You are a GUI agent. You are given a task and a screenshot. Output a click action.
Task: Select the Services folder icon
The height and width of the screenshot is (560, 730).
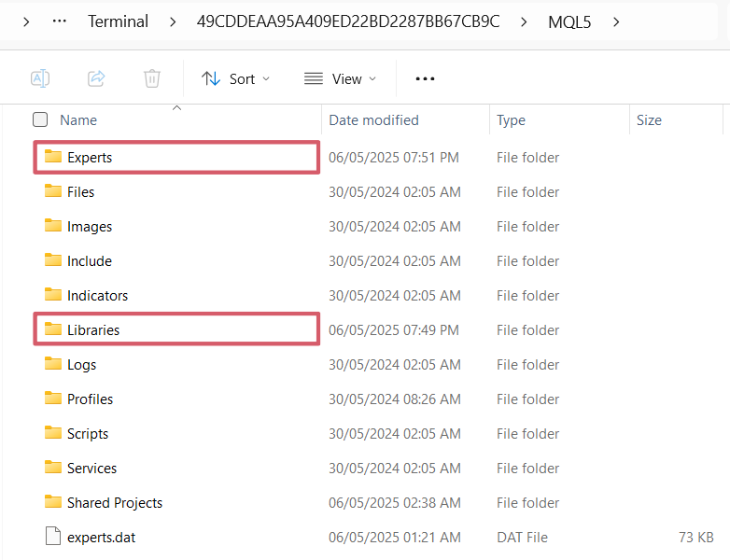(x=53, y=467)
